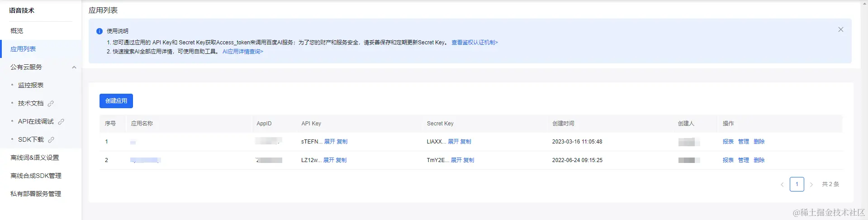Click 删除 for the 2023-03-16 app
The height and width of the screenshot is (220, 868).
tap(759, 142)
